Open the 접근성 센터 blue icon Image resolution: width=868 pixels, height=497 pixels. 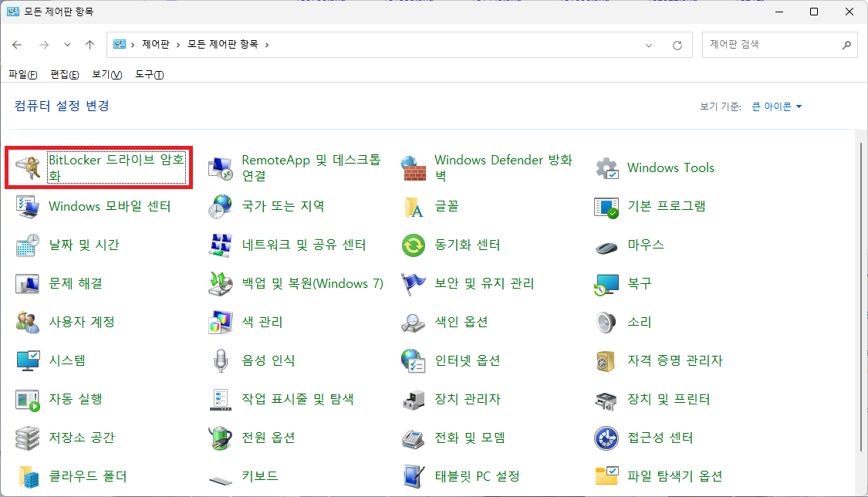tap(606, 438)
